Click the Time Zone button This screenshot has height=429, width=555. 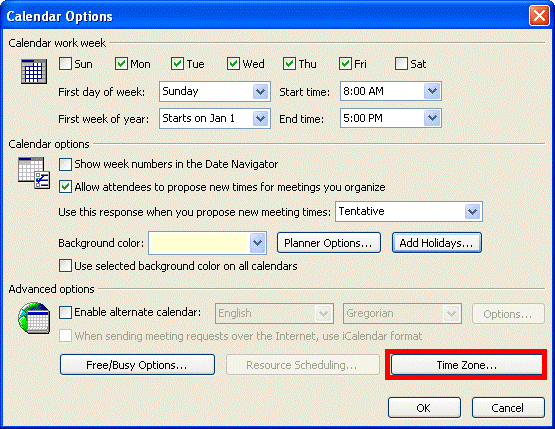(x=466, y=365)
